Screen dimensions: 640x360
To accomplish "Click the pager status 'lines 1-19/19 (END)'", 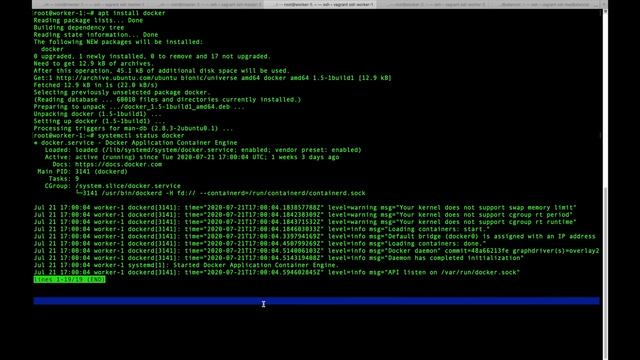I will coord(69,280).
